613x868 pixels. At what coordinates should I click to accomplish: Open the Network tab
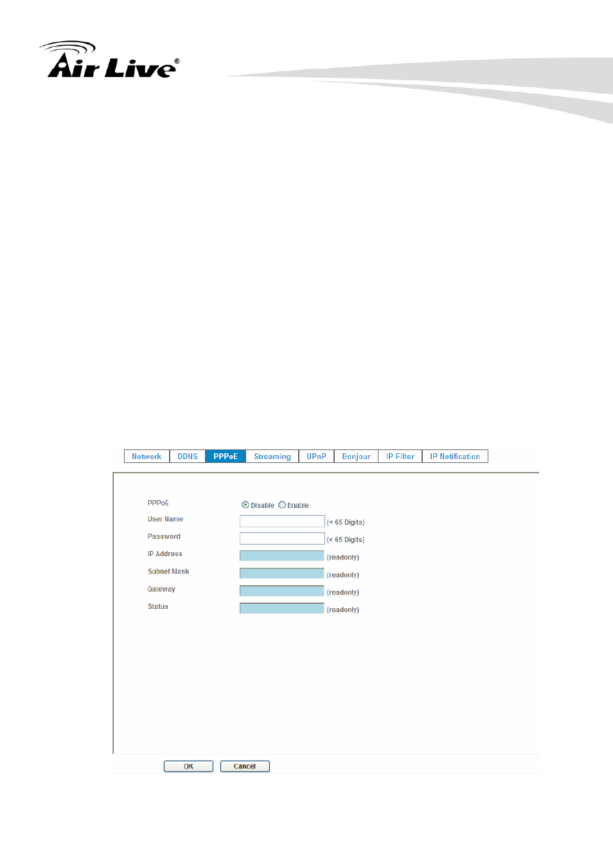[147, 457]
